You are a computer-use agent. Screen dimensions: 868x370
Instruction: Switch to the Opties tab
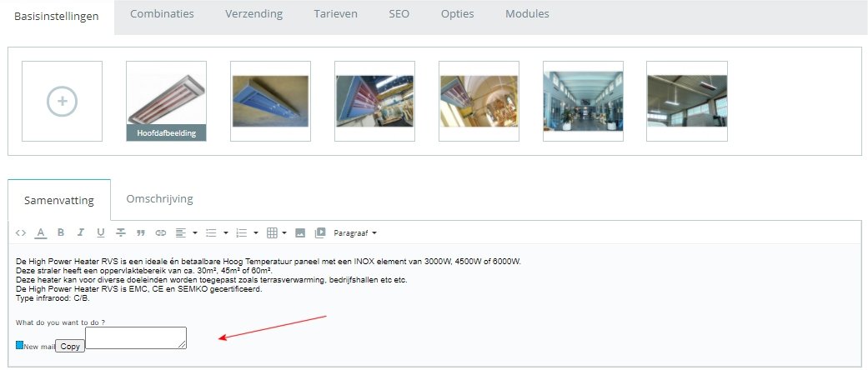pos(457,14)
